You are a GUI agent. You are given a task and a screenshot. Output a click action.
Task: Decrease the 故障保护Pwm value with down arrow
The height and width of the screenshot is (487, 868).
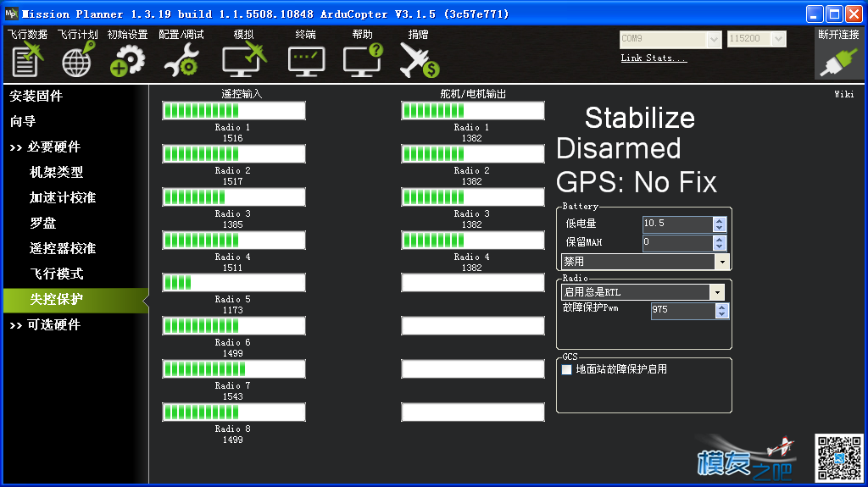tap(721, 314)
